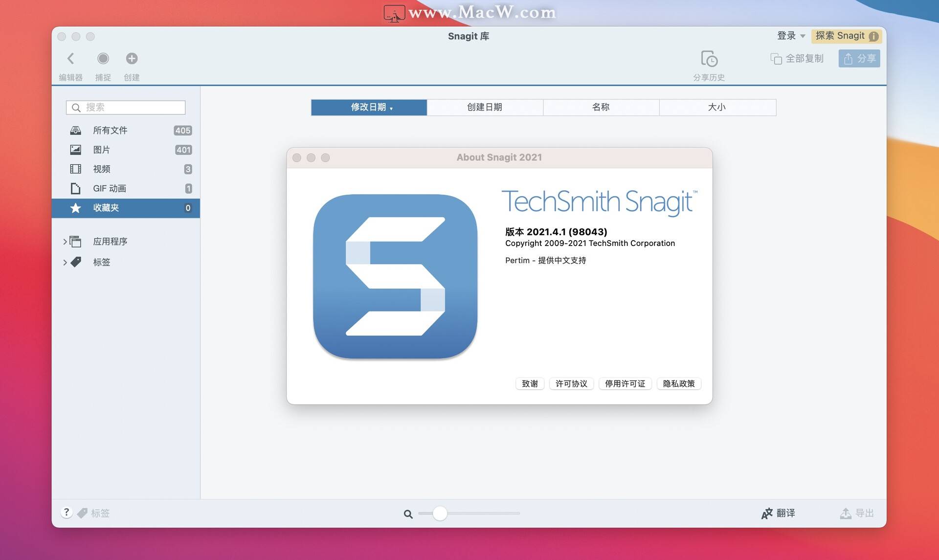This screenshot has width=939, height=560.
Task: Start a capture with the record icon
Action: pos(103,59)
